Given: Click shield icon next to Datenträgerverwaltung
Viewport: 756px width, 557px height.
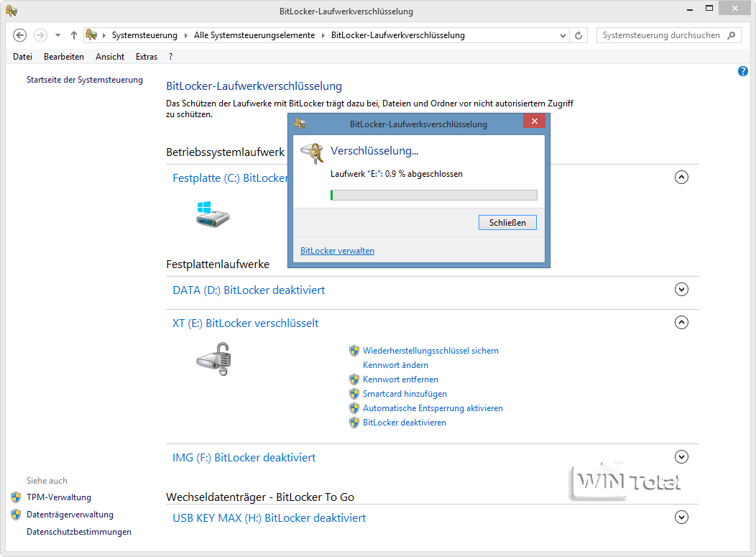Looking at the screenshot, I should tap(16, 515).
